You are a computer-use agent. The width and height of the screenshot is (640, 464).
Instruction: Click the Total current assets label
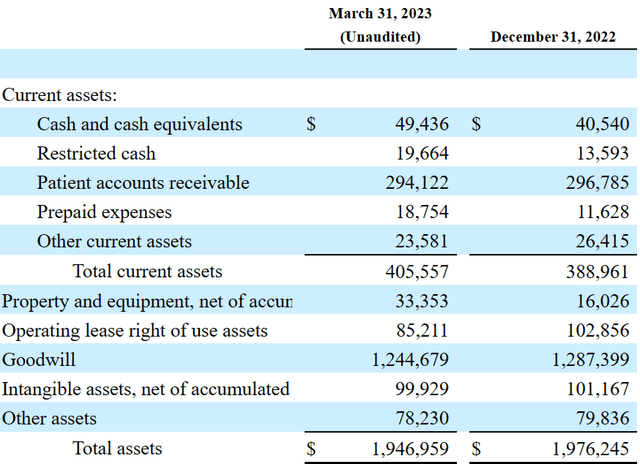pos(147,271)
